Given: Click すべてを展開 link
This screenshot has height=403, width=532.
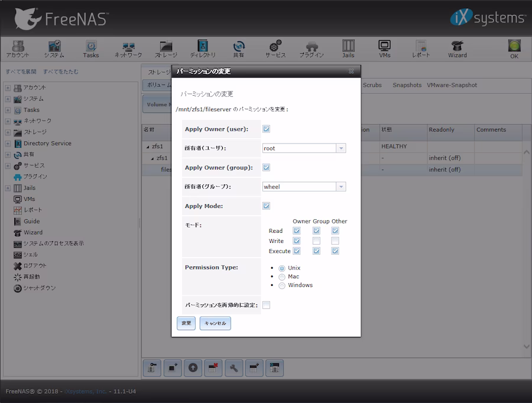Looking at the screenshot, I should 21,71.
